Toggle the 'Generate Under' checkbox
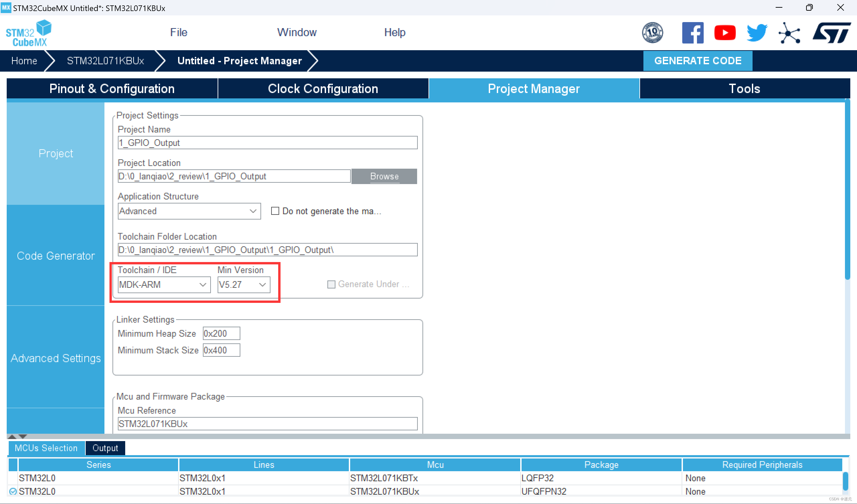857x504 pixels. pos(331,284)
